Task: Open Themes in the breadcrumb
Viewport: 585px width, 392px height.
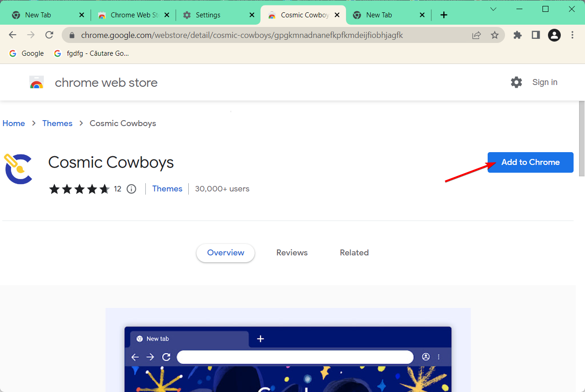Action: point(57,123)
